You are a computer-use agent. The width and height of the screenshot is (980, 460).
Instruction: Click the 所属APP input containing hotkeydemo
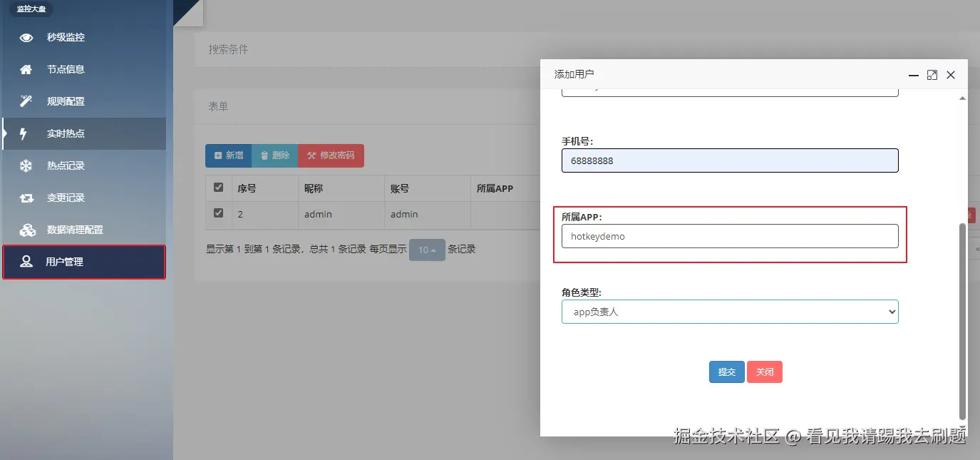pyautogui.click(x=730, y=236)
